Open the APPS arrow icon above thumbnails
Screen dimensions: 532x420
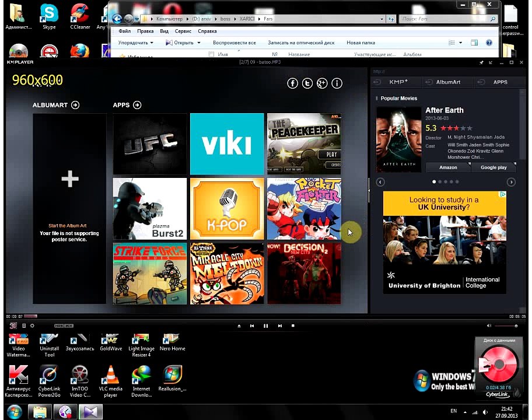click(x=137, y=105)
